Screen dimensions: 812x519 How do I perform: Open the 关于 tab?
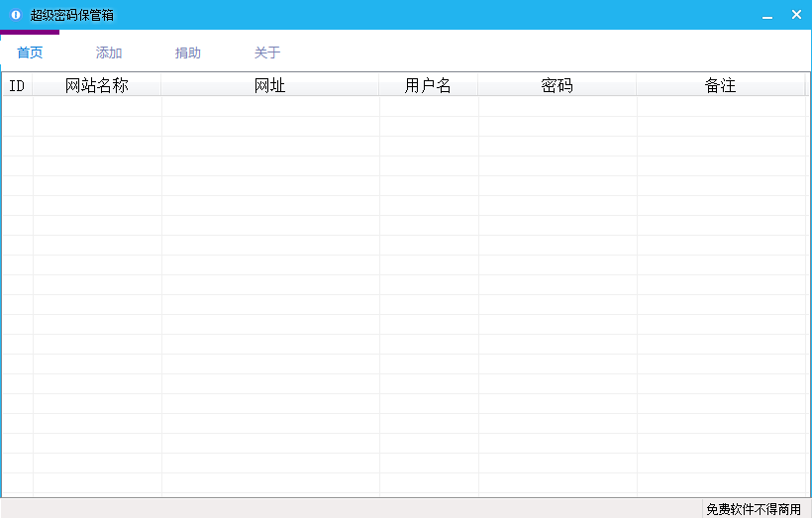267,52
